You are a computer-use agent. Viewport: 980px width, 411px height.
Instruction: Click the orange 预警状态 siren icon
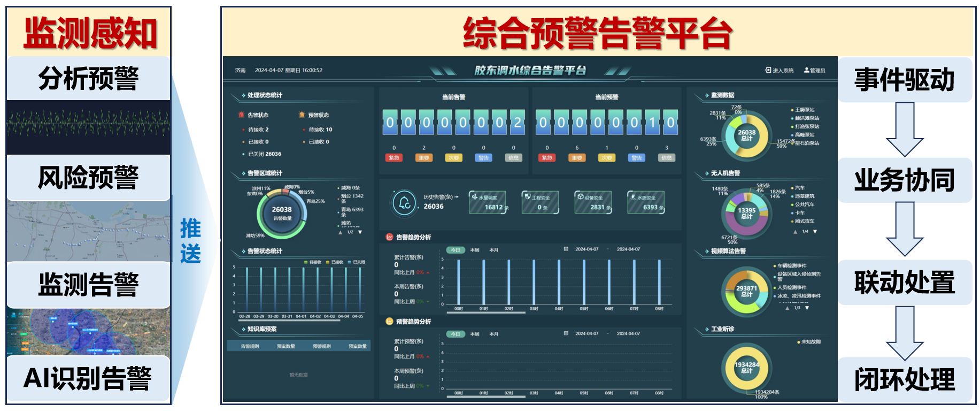click(x=302, y=115)
